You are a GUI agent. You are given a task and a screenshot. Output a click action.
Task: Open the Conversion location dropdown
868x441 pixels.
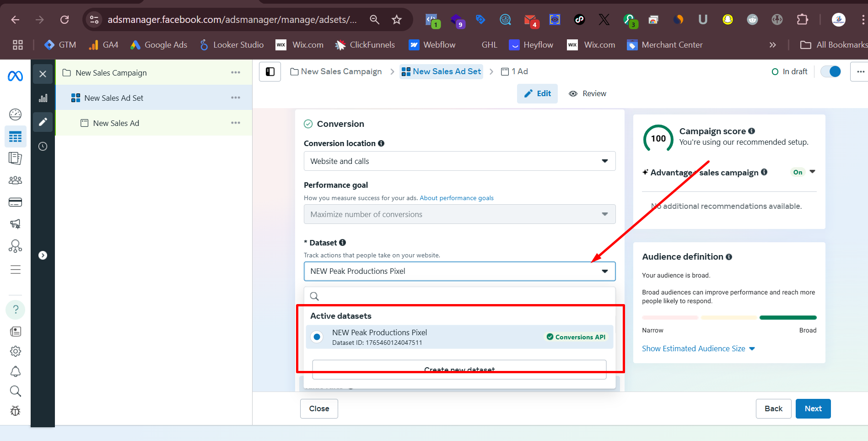(459, 161)
